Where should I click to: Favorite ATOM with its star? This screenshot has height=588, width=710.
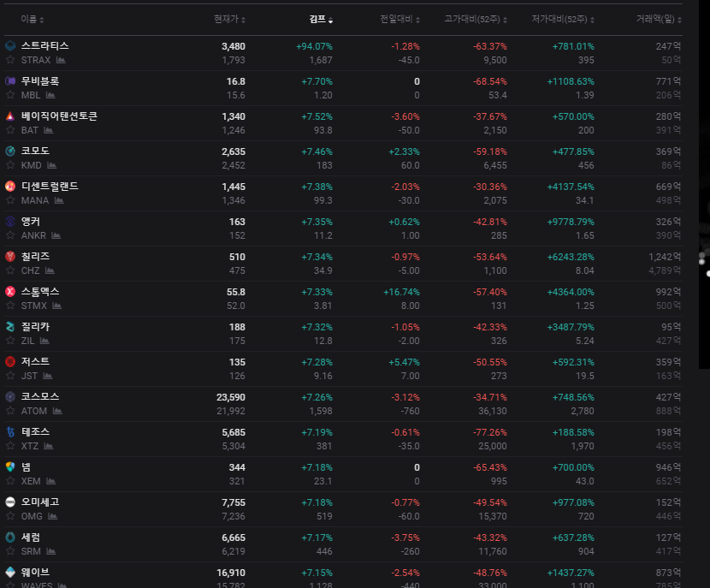point(10,411)
